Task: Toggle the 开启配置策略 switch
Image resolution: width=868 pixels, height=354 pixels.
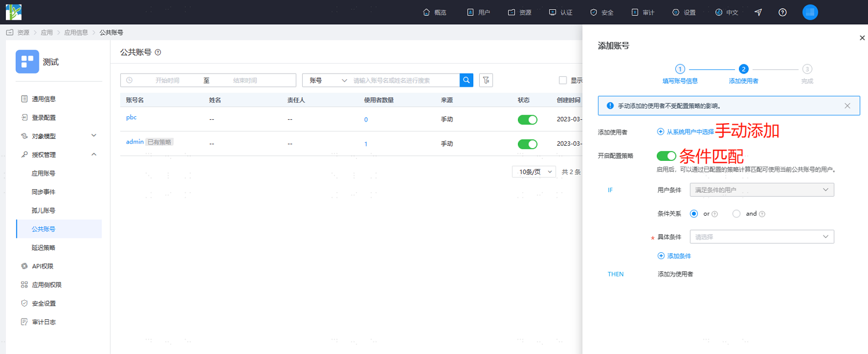Action: point(667,156)
